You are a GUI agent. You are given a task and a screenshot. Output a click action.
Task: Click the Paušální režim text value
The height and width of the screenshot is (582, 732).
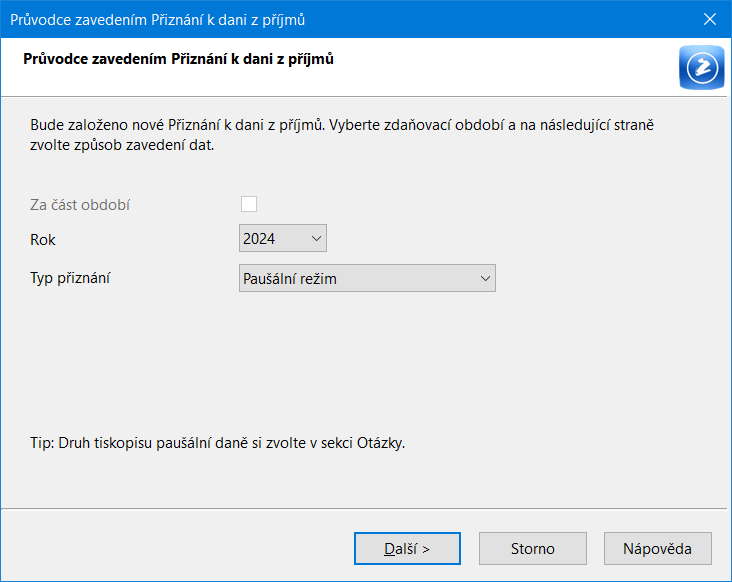pos(289,279)
